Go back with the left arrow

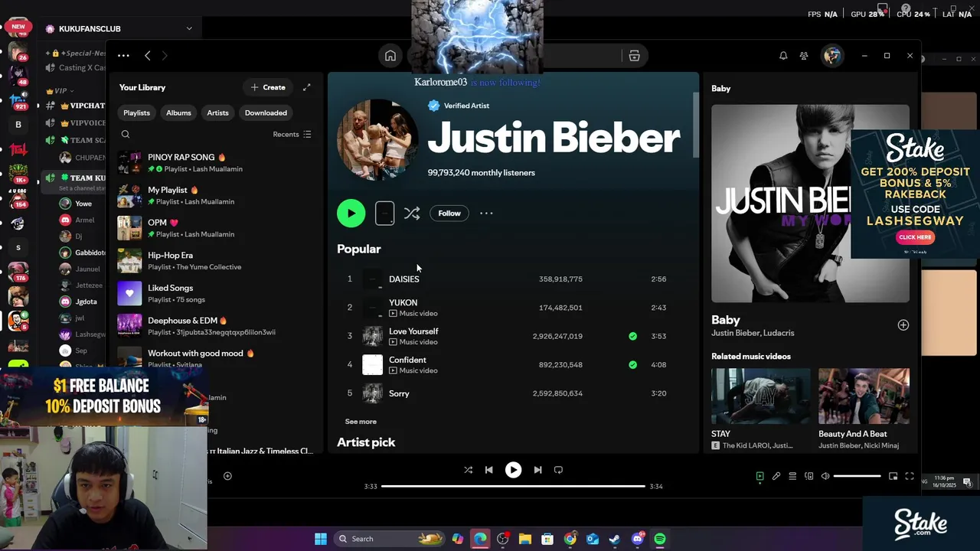(x=148, y=56)
